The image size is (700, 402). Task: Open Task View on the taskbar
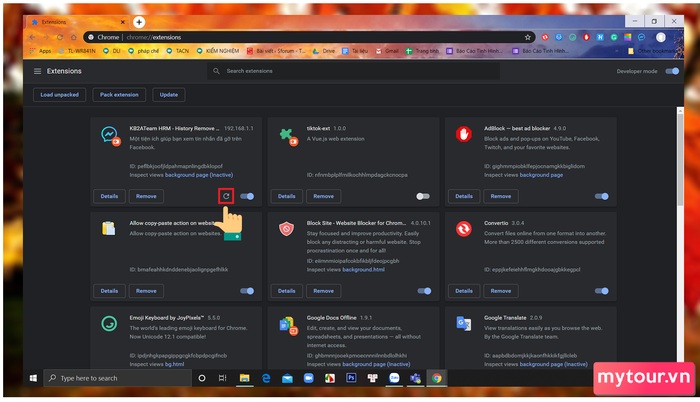tap(222, 378)
